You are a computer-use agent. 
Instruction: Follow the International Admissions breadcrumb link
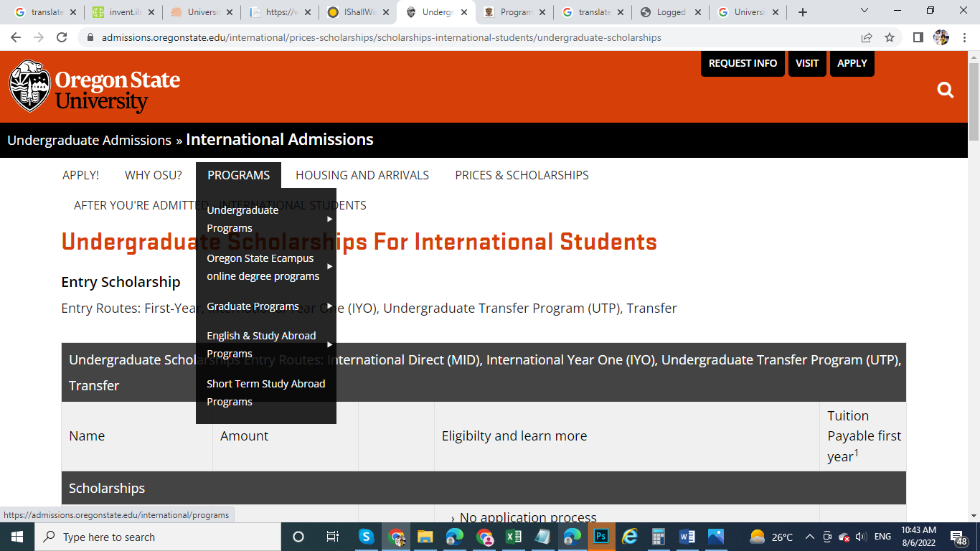click(x=280, y=139)
